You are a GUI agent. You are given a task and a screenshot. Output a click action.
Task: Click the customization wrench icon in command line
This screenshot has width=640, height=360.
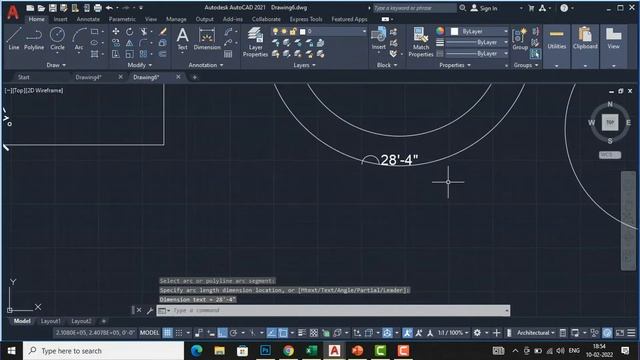pos(150,311)
